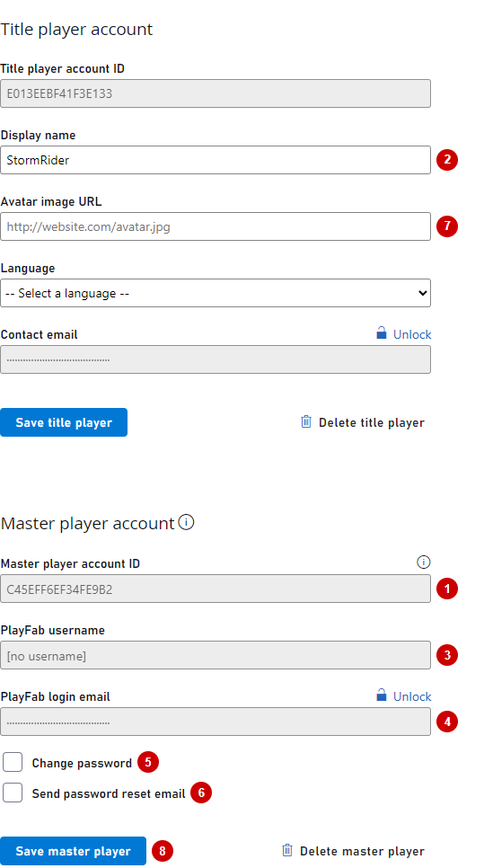This screenshot has height=868, width=484.
Task: Click the locked Contact email field
Action: (x=216, y=359)
